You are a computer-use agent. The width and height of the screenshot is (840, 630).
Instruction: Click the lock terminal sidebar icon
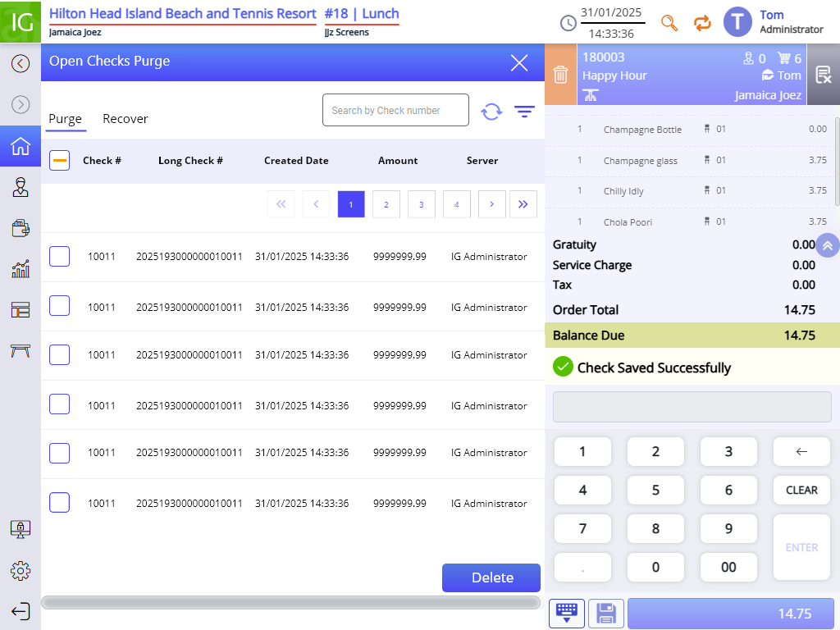[x=21, y=529]
